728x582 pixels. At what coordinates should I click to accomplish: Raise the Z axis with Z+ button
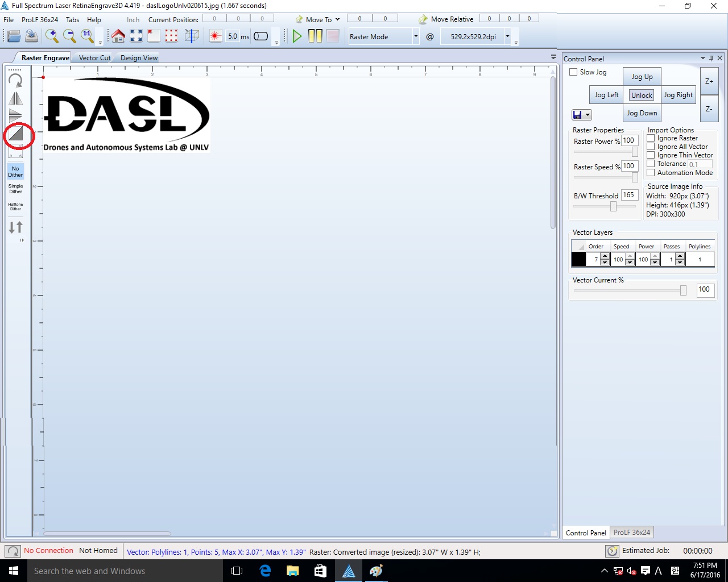(x=709, y=81)
